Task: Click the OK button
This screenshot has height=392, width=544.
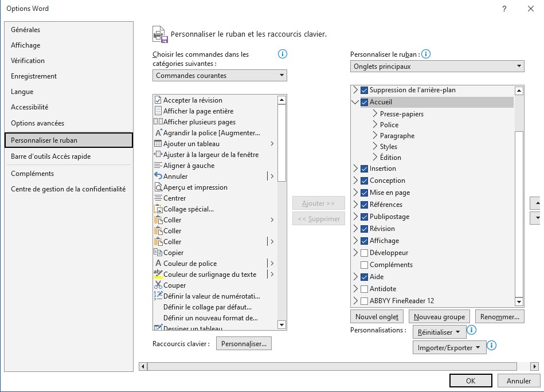Action: [x=471, y=381]
